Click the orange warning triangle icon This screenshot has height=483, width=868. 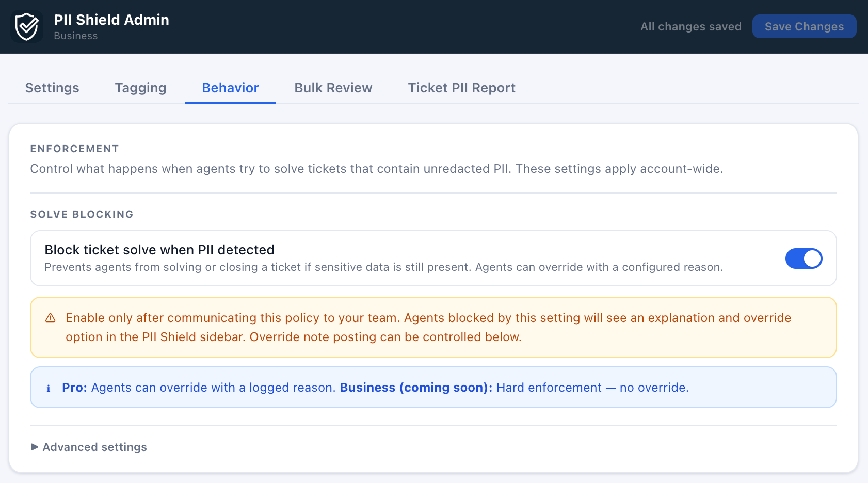tap(51, 318)
